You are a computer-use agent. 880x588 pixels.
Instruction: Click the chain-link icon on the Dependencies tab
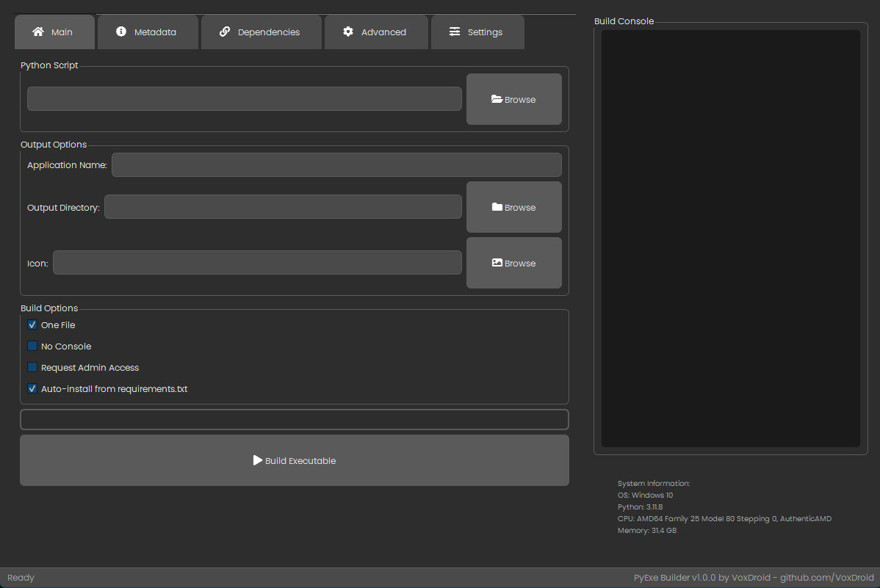(226, 32)
